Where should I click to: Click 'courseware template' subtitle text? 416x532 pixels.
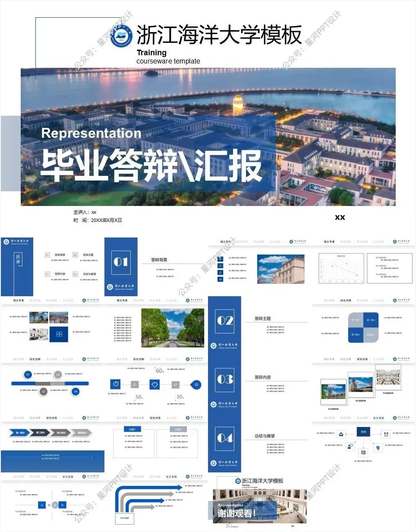168,61
